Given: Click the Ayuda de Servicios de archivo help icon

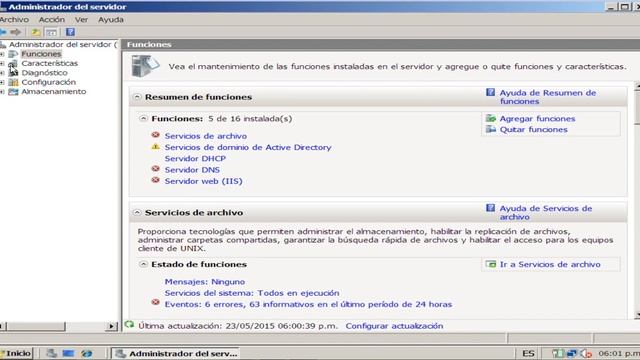Looking at the screenshot, I should pyautogui.click(x=490, y=208).
